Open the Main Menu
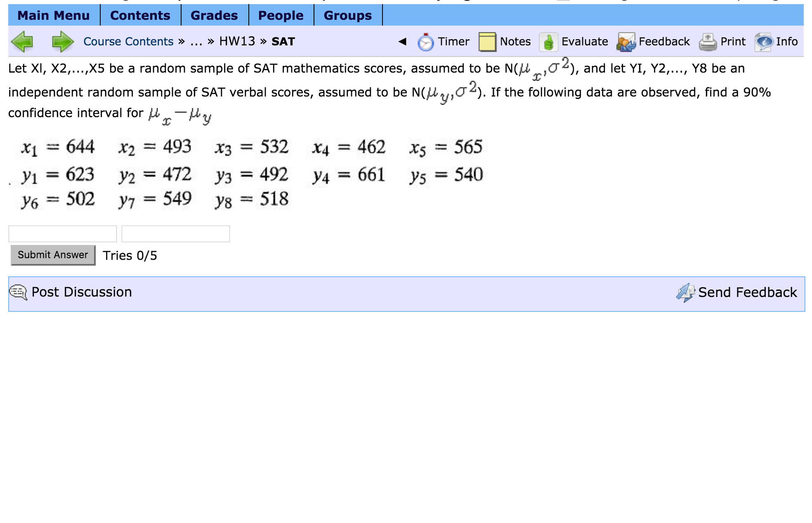The height and width of the screenshot is (523, 812). (x=54, y=15)
